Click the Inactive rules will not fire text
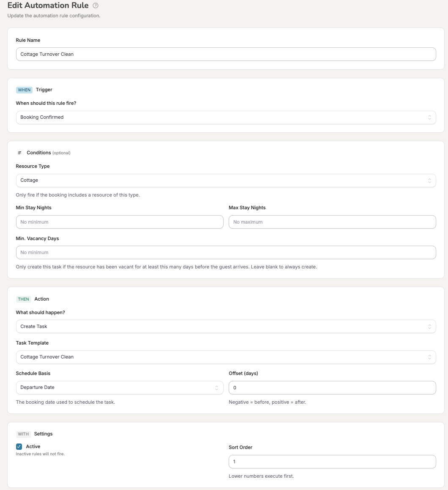The image size is (448, 490). point(40,454)
